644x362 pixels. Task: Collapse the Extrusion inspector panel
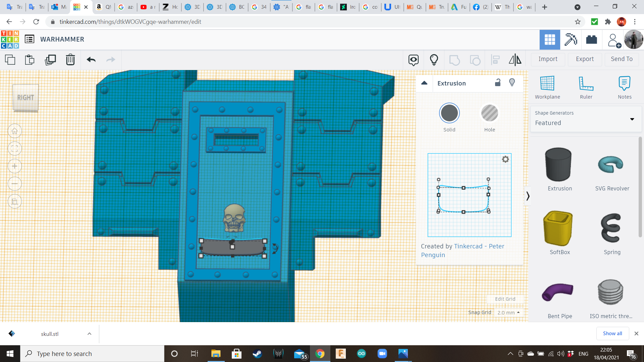(424, 83)
